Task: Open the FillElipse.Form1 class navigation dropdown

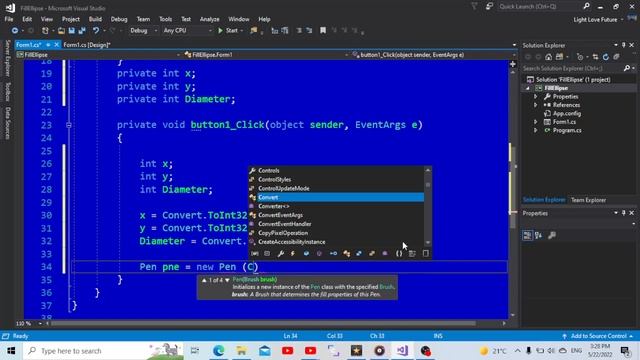Action: (266, 55)
